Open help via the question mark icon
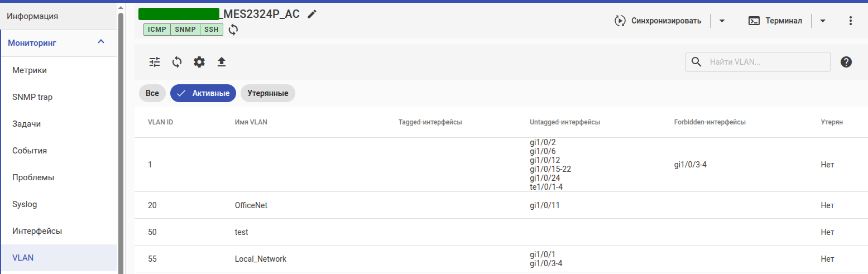Image resolution: width=868 pixels, height=274 pixels. 846,62
